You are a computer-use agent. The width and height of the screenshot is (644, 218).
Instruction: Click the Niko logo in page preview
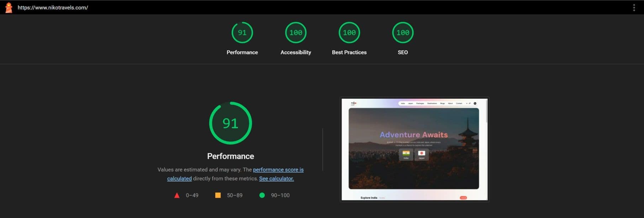tap(353, 103)
